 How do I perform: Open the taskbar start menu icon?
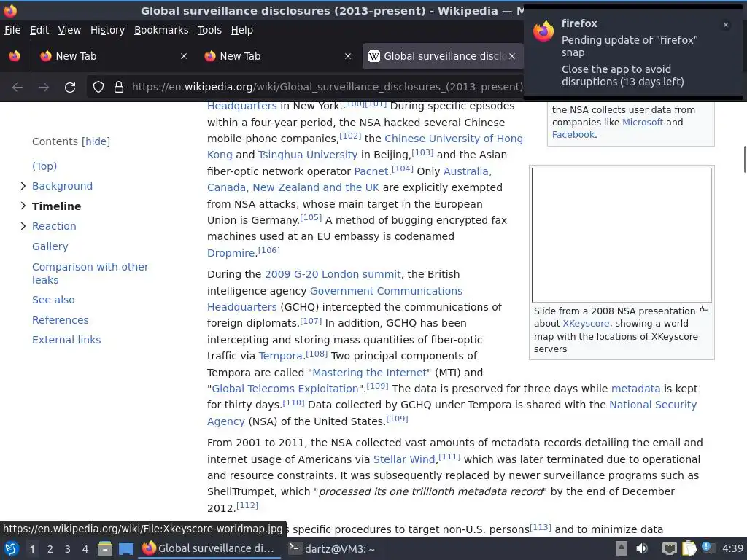[x=12, y=548]
